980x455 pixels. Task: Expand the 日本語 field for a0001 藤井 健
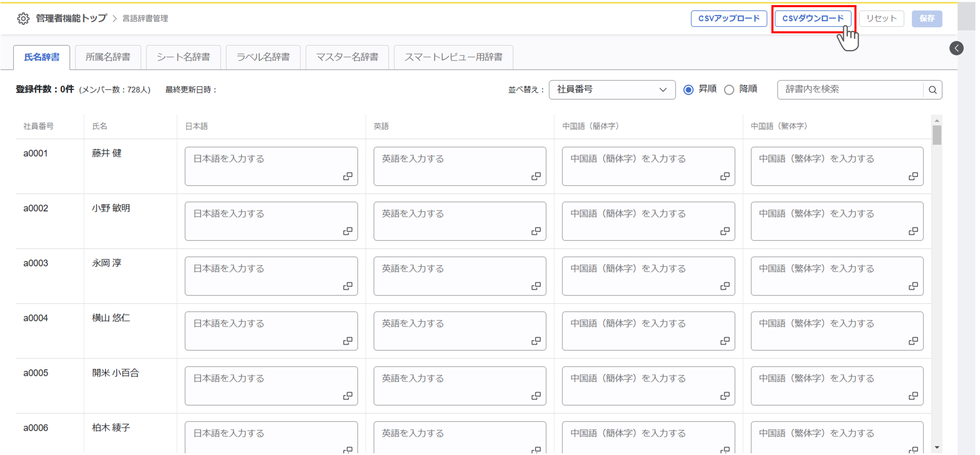coord(348,176)
